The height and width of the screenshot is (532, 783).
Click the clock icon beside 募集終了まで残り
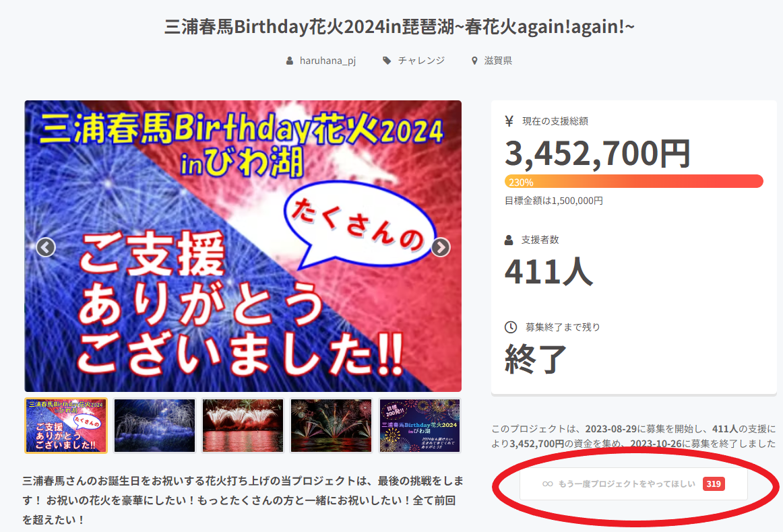510,327
